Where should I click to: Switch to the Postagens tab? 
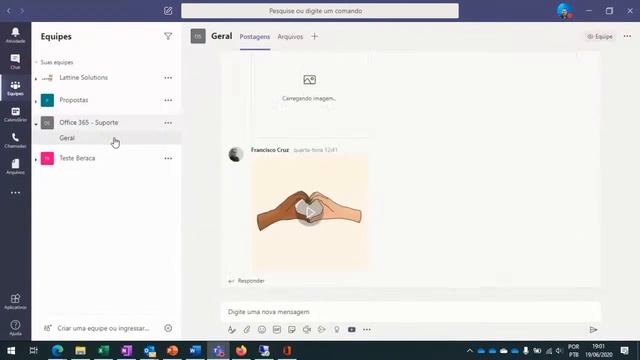[255, 36]
